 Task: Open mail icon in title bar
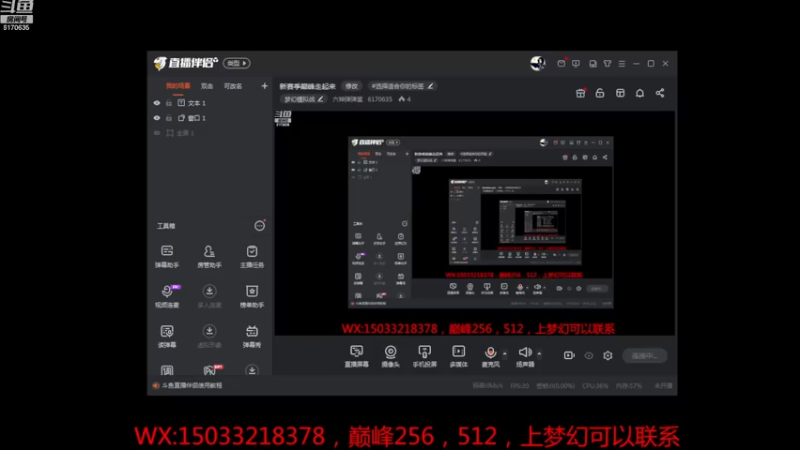(561, 63)
